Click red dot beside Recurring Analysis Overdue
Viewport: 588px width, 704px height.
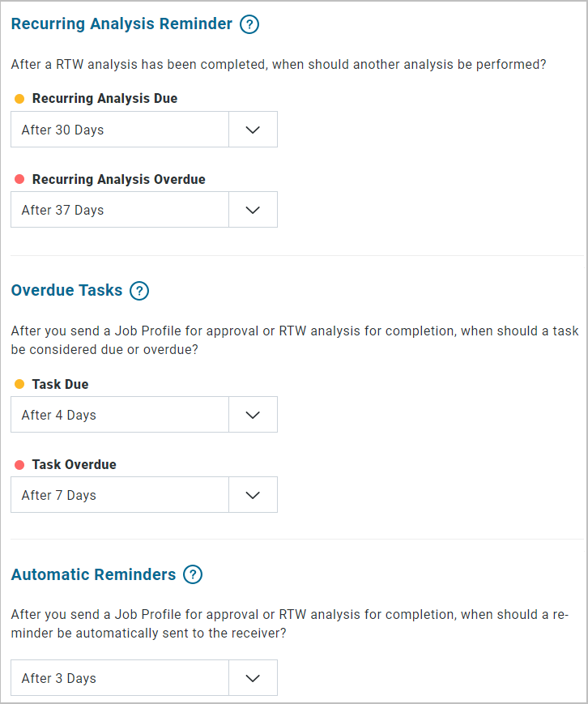coord(19,180)
